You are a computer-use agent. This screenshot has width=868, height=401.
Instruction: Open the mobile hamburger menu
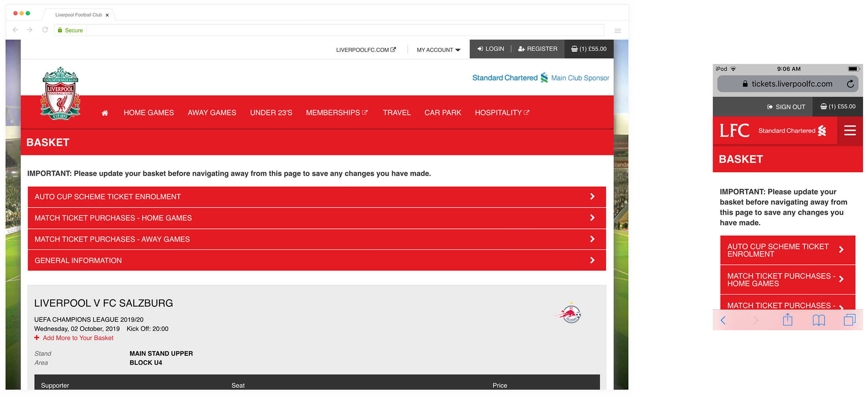pyautogui.click(x=850, y=131)
